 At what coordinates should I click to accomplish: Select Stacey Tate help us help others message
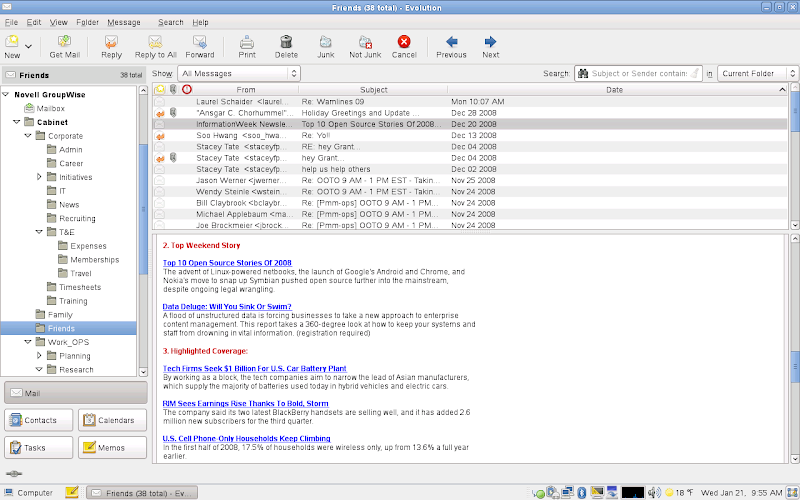tap(470, 169)
